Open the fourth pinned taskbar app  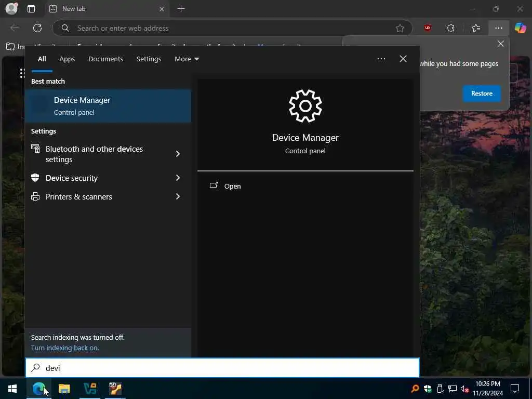tap(115, 389)
